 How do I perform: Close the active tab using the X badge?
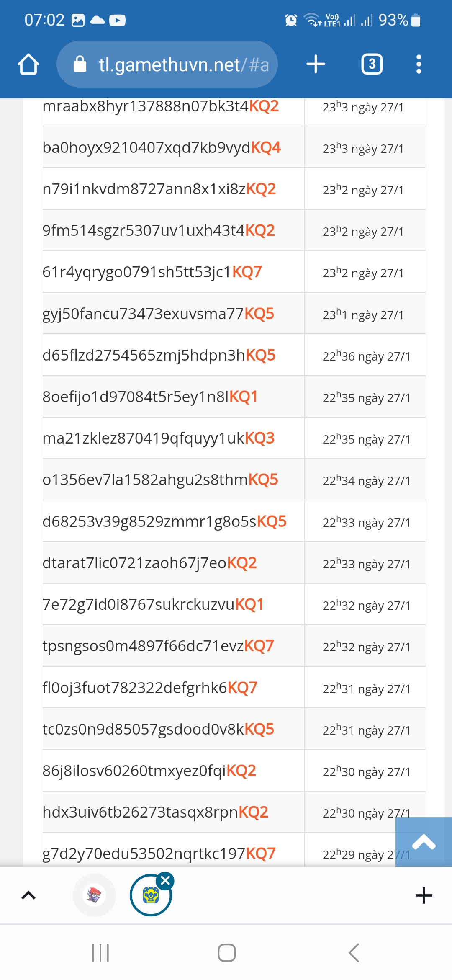point(165,881)
